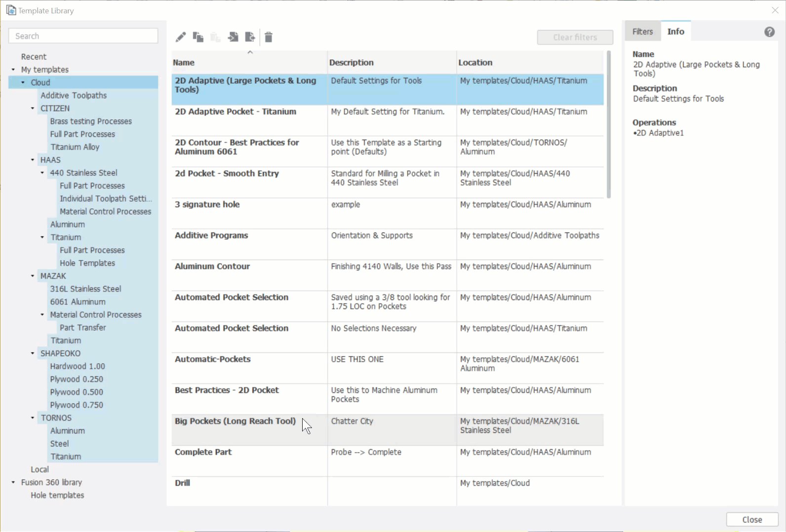786x532 pixels.
Task: Select Full Part Processes under CITIZEN
Action: [x=82, y=134]
